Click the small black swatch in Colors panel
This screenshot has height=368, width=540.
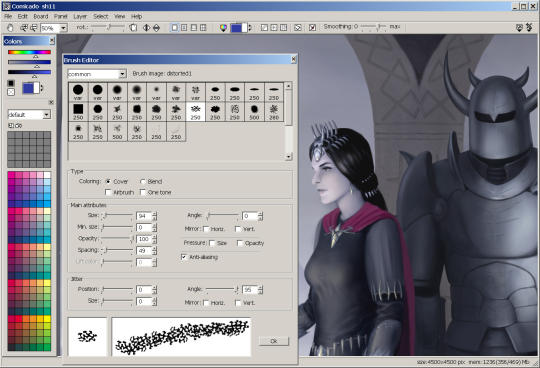pos(11,83)
